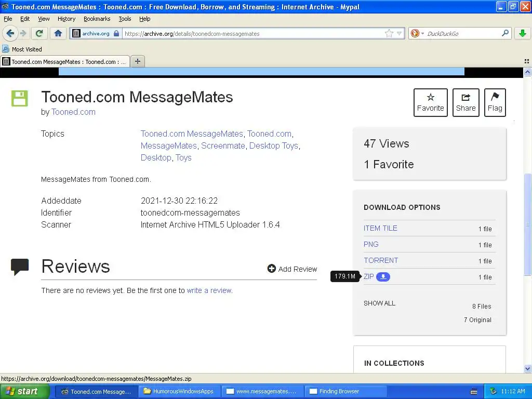Click the search magnifier icon
Screen dimensions: 532x399
coord(505,33)
